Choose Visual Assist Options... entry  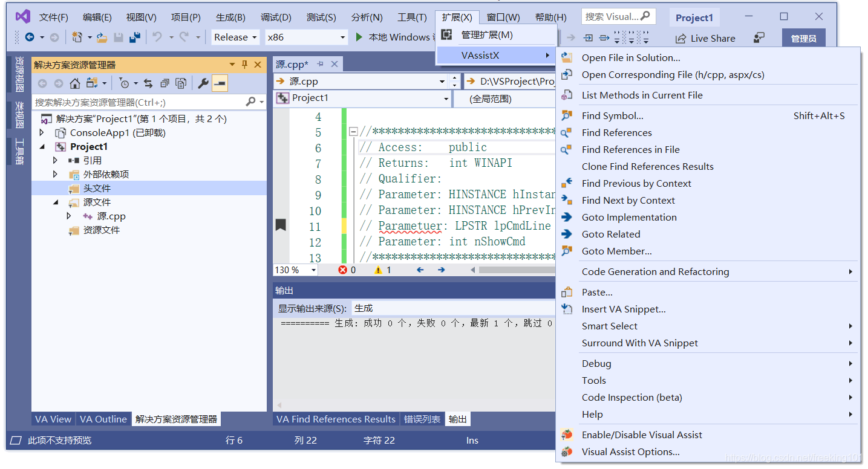click(630, 451)
